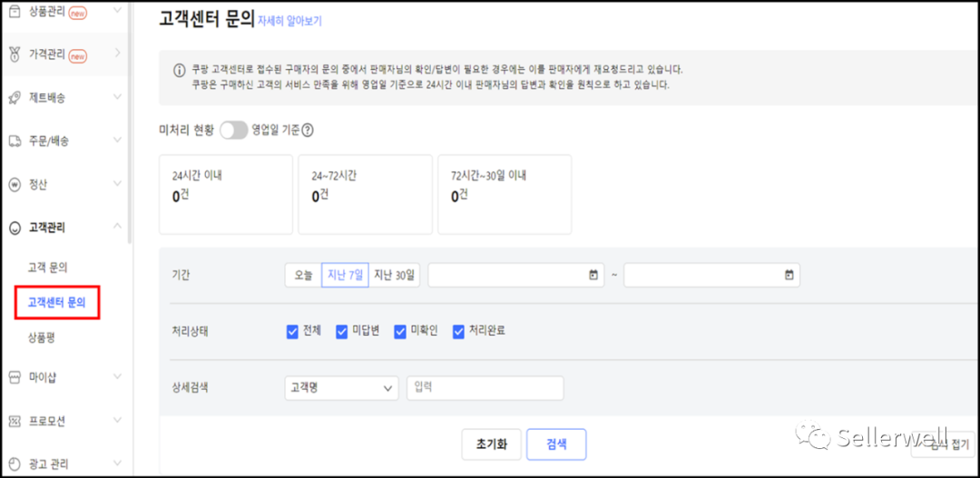Collapse the 고객관리 menu section
Image resolution: width=980 pixels, height=478 pixels.
[117, 228]
